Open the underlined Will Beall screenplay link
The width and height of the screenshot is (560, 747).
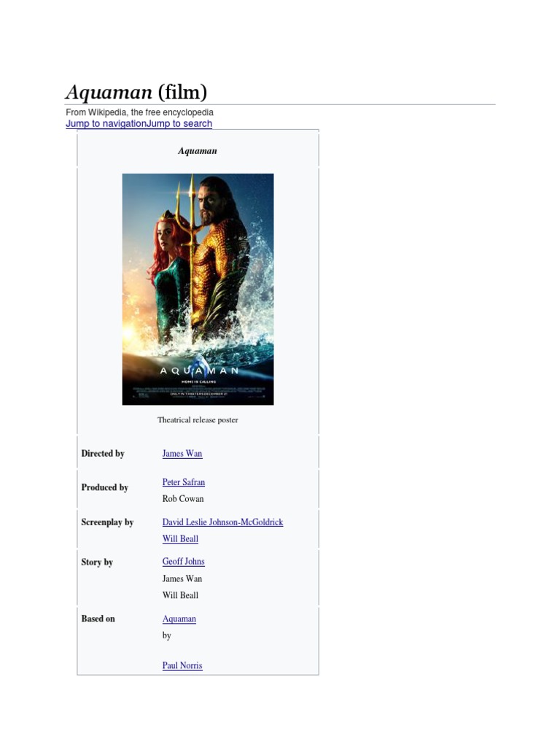(x=180, y=539)
